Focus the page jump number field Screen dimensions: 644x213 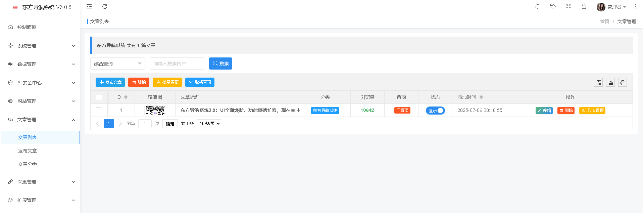click(x=145, y=124)
